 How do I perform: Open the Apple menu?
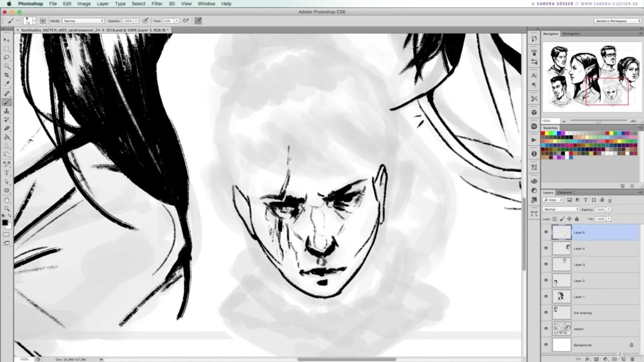click(8, 4)
